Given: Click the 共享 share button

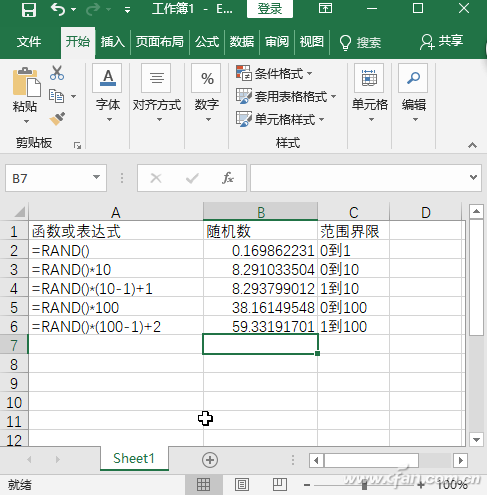Looking at the screenshot, I should [x=442, y=42].
